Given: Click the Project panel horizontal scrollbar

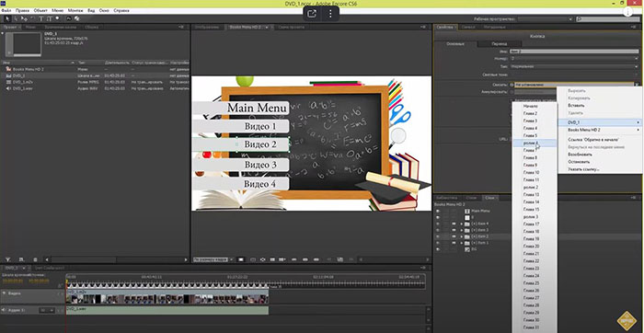Looking at the screenshot, I should click(84, 259).
